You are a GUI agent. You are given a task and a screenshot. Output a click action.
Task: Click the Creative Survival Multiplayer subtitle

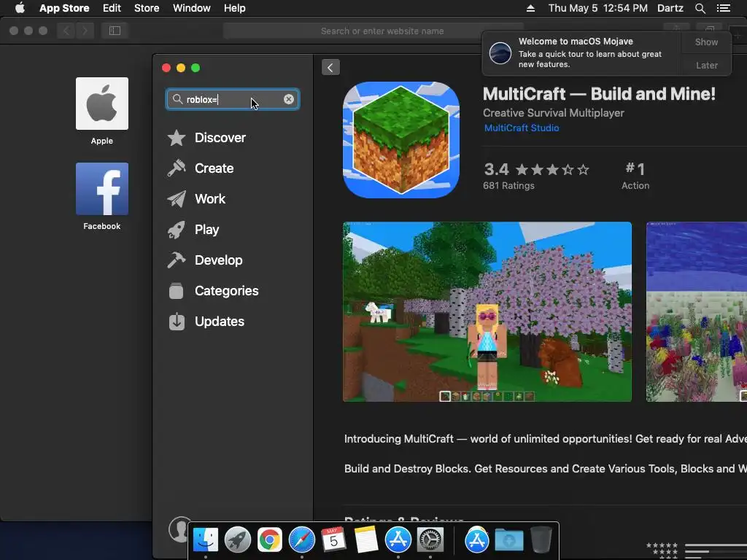[554, 113]
